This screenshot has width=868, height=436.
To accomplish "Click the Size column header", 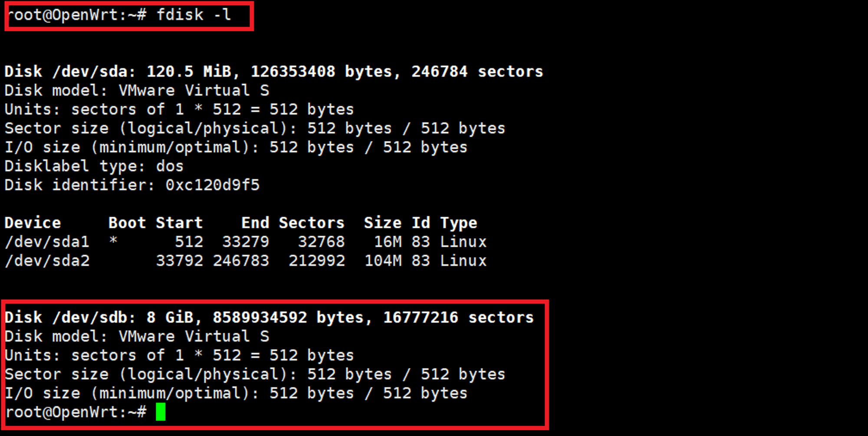I will coord(382,223).
